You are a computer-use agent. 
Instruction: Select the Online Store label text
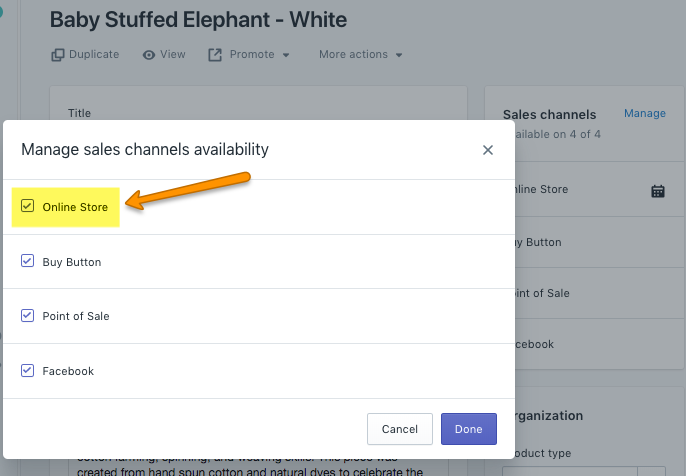coord(75,207)
